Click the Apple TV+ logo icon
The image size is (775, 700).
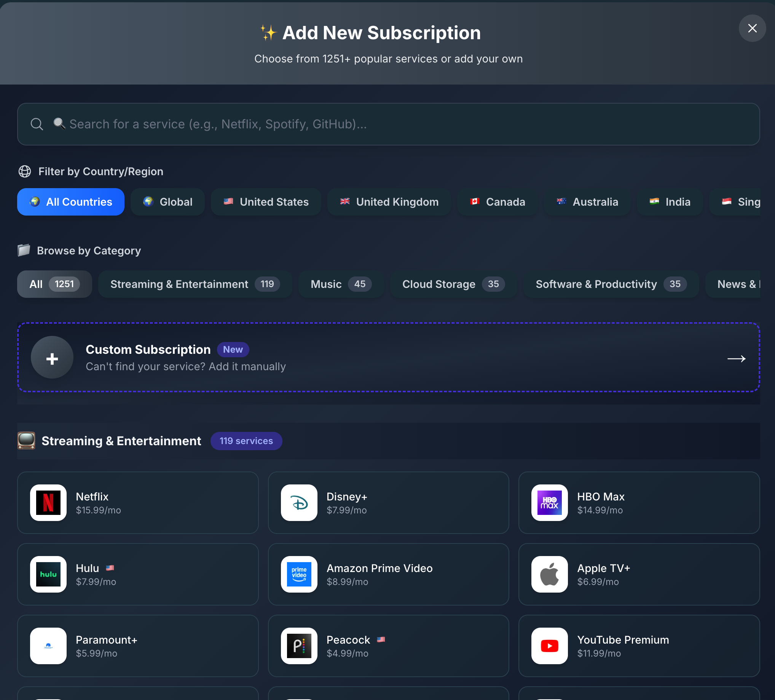549,574
